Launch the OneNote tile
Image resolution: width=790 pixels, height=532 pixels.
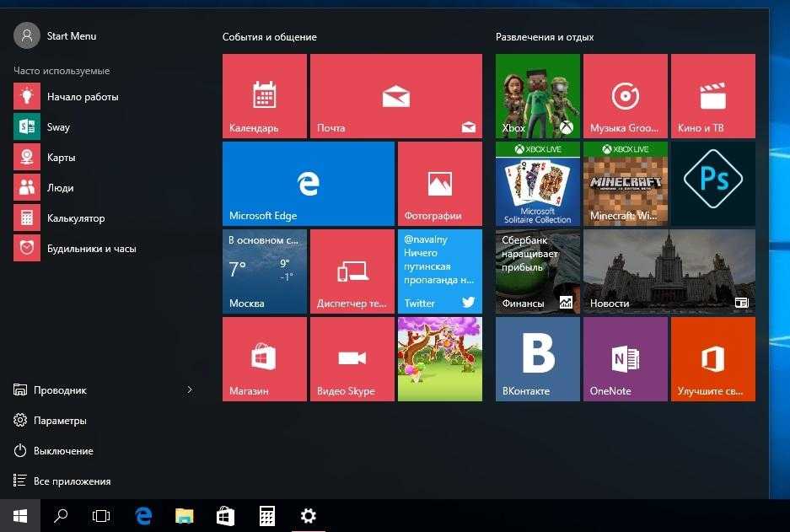625,358
